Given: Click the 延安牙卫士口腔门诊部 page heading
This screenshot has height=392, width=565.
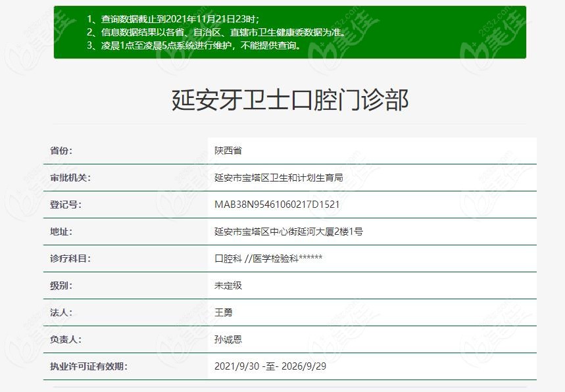Looking at the screenshot, I should (289, 100).
